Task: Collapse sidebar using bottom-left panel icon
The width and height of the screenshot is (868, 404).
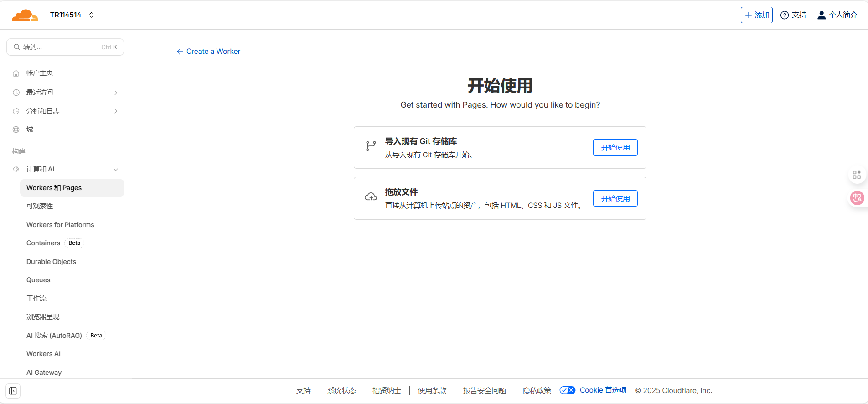Action: coord(13,391)
